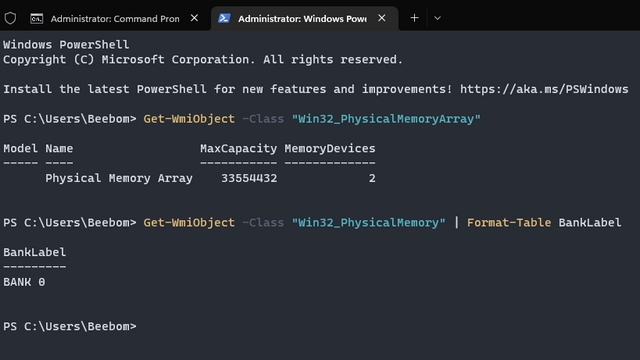
Task: Click the PowerShell tab icon
Action: [x=224, y=18]
